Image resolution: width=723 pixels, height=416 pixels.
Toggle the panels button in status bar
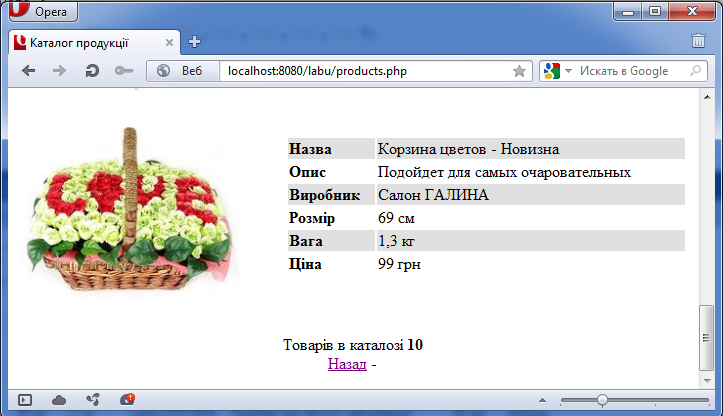[x=25, y=400]
